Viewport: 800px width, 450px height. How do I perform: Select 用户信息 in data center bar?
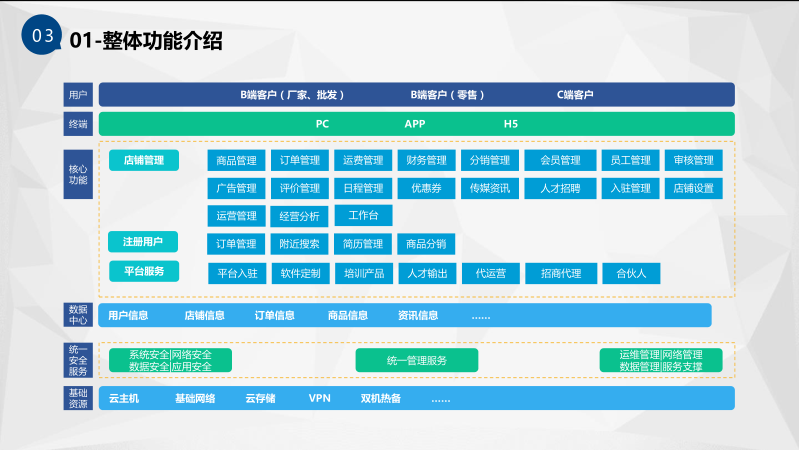pyautogui.click(x=128, y=316)
